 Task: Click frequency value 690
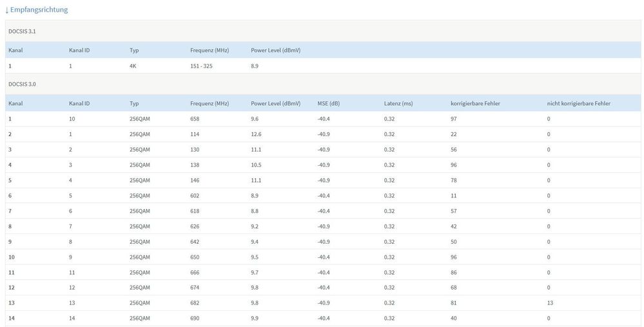(195, 319)
